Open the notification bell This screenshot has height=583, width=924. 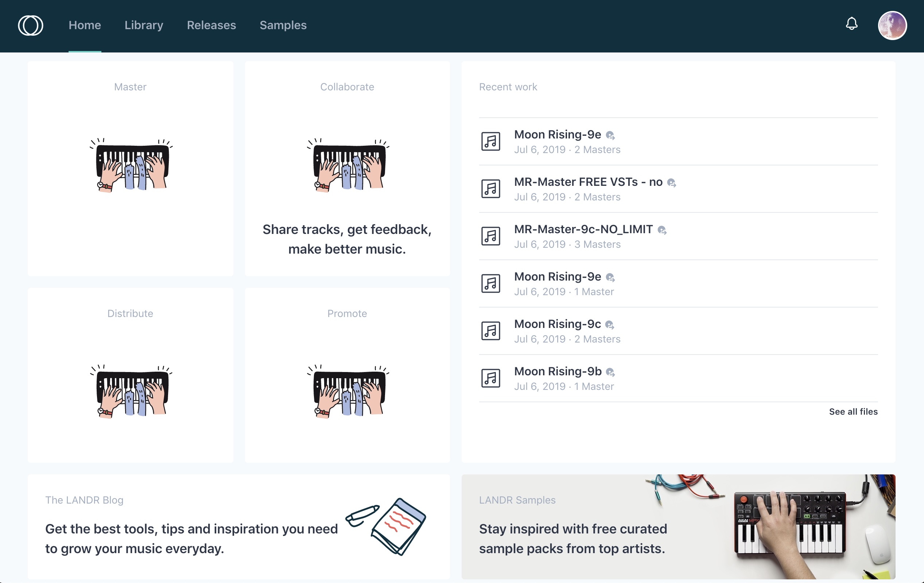pos(851,24)
